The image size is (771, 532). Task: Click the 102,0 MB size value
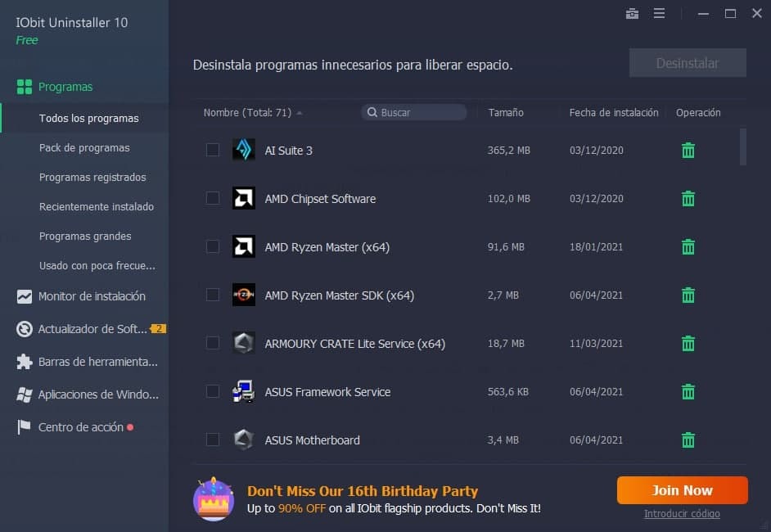508,198
